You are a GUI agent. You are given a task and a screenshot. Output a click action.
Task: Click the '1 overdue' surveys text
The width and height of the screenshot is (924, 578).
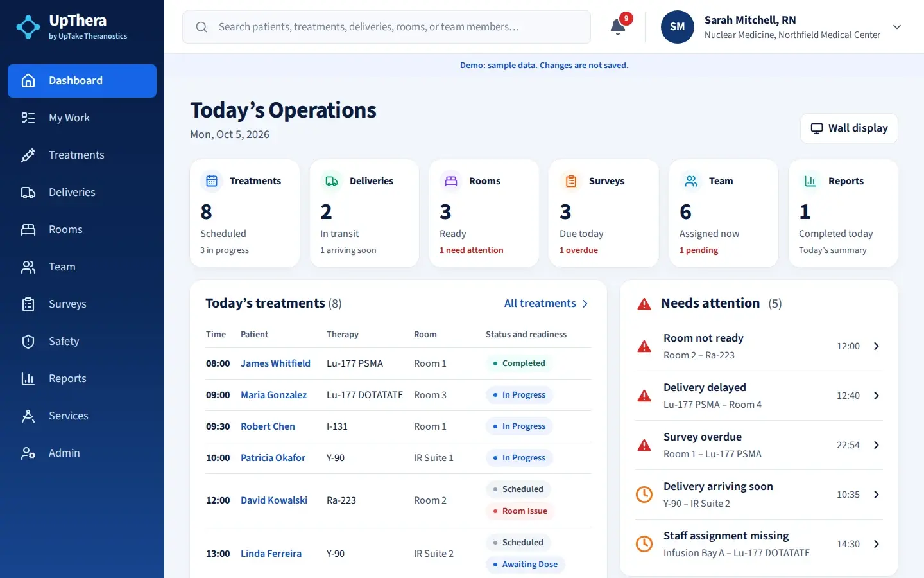pos(579,250)
